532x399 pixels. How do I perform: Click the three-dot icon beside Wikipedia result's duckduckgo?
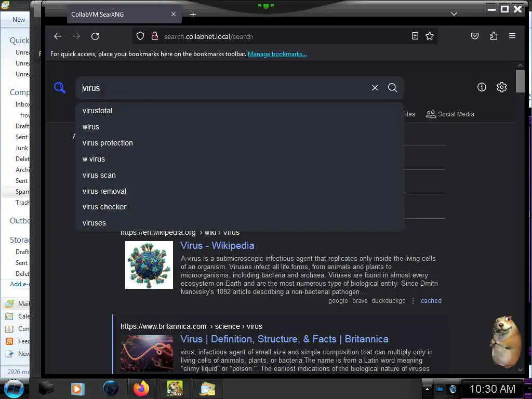pyautogui.click(x=413, y=301)
